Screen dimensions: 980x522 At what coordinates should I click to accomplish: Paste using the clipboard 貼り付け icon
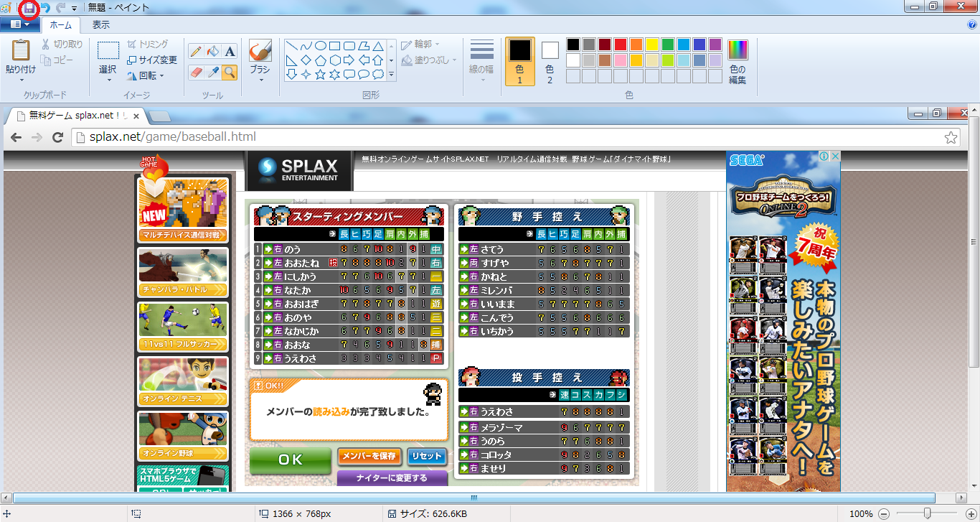pyautogui.click(x=21, y=50)
